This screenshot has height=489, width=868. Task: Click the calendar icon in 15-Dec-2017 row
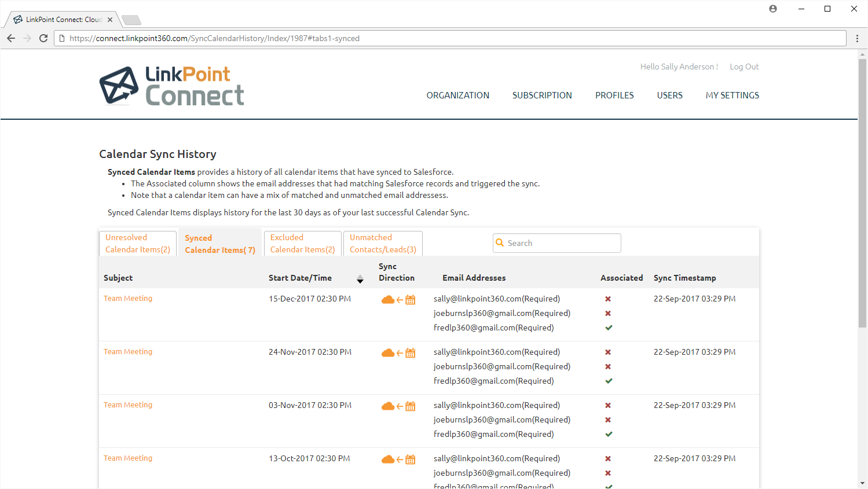coord(411,300)
